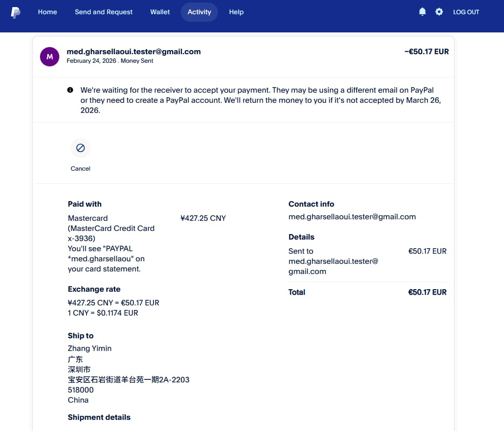
Task: Open Send and Request menu
Action: 103,12
